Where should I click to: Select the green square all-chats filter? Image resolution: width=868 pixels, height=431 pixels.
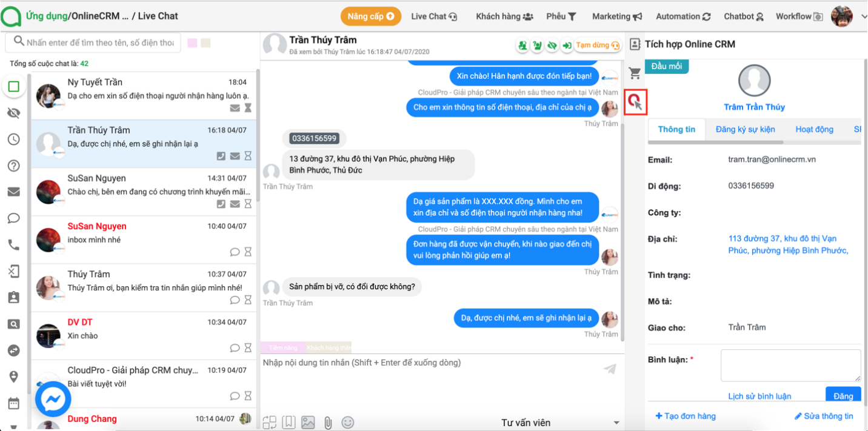pos(14,87)
